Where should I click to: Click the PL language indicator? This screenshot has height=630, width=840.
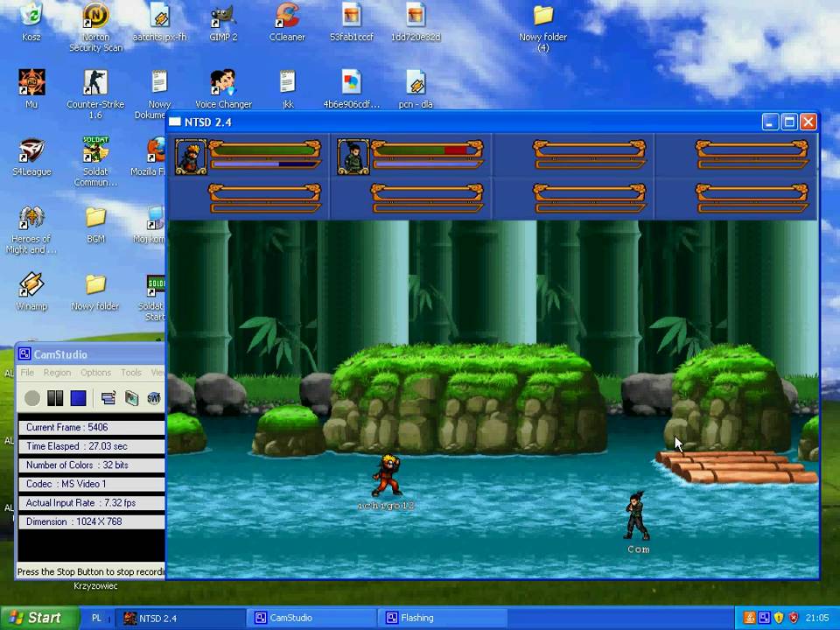(96, 618)
